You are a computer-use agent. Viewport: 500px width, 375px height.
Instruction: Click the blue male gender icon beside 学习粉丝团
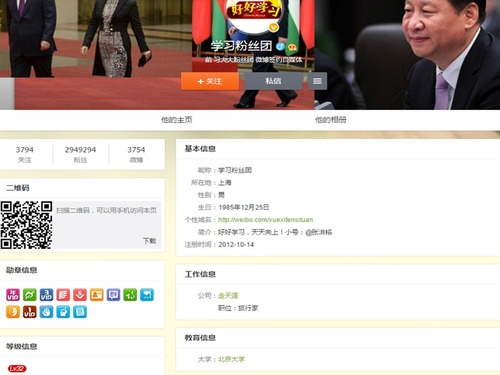point(280,46)
